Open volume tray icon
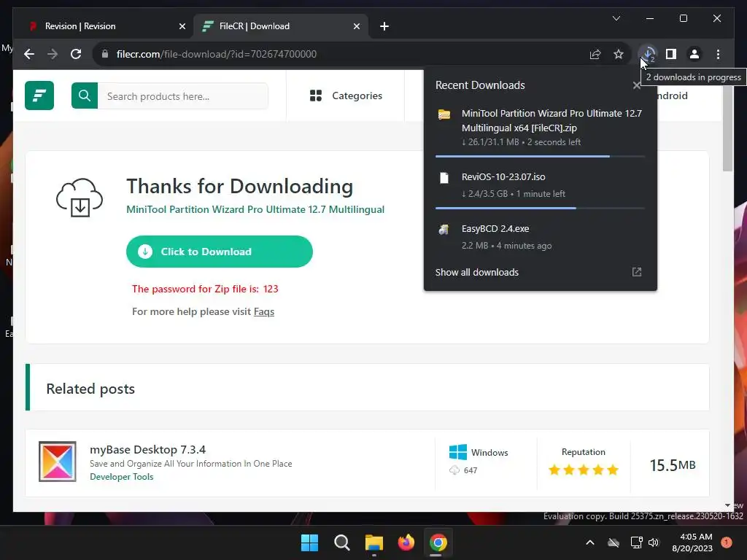This screenshot has height=560, width=747. (x=654, y=542)
